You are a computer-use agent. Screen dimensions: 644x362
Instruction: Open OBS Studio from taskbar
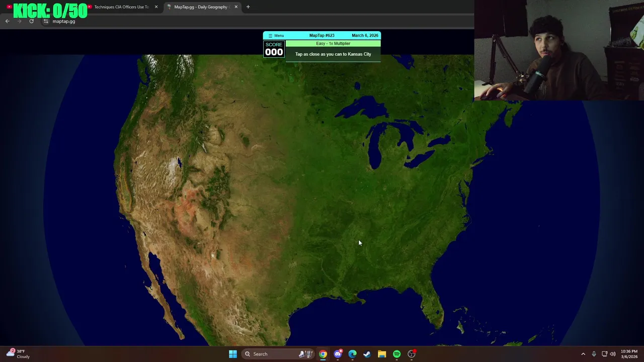pos(412,354)
